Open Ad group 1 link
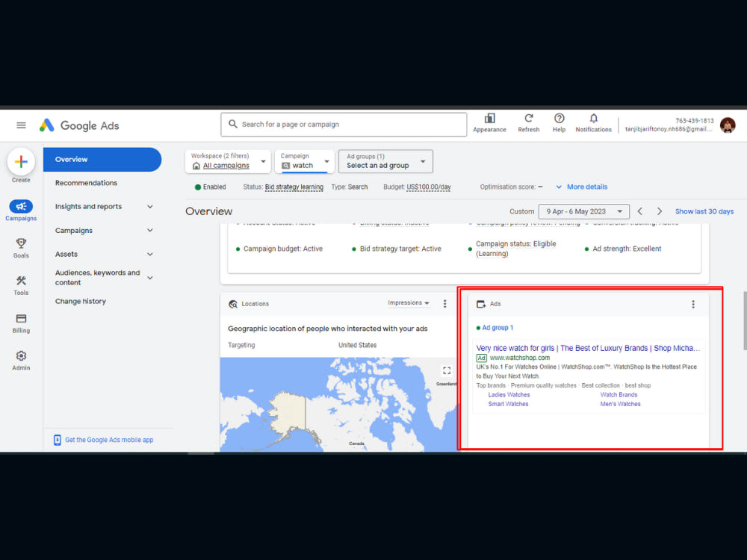 tap(498, 328)
